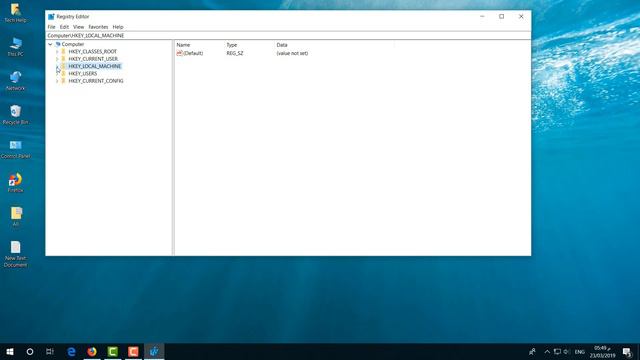
Task: Select HKEY_USERS in tree
Action: [x=83, y=73]
